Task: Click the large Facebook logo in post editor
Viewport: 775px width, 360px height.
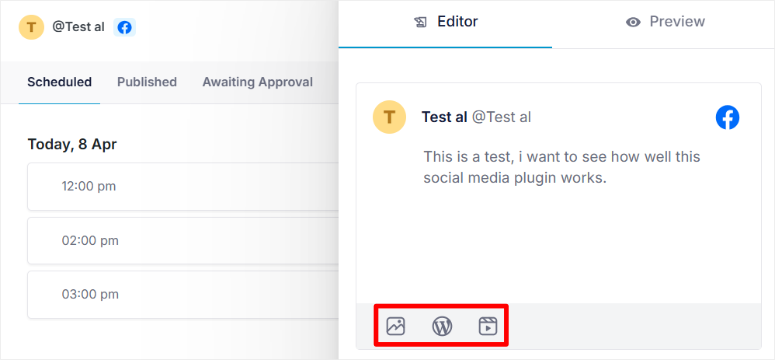Action: tap(728, 118)
